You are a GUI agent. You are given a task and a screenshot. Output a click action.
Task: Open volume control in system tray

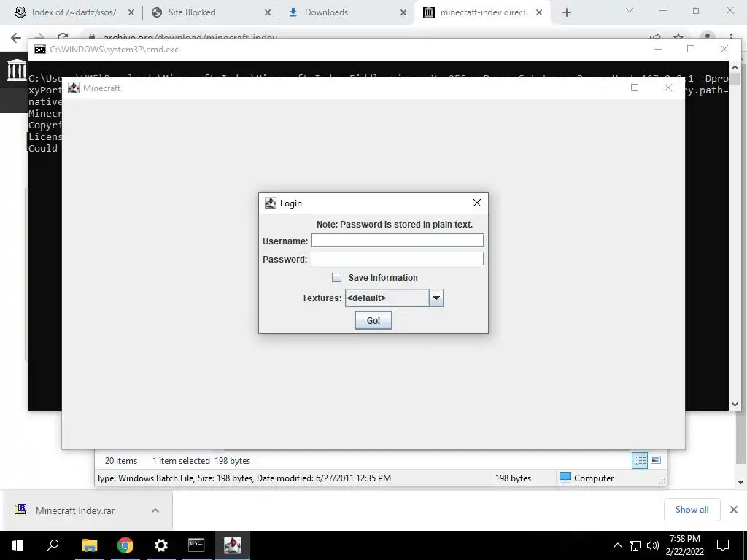click(653, 545)
